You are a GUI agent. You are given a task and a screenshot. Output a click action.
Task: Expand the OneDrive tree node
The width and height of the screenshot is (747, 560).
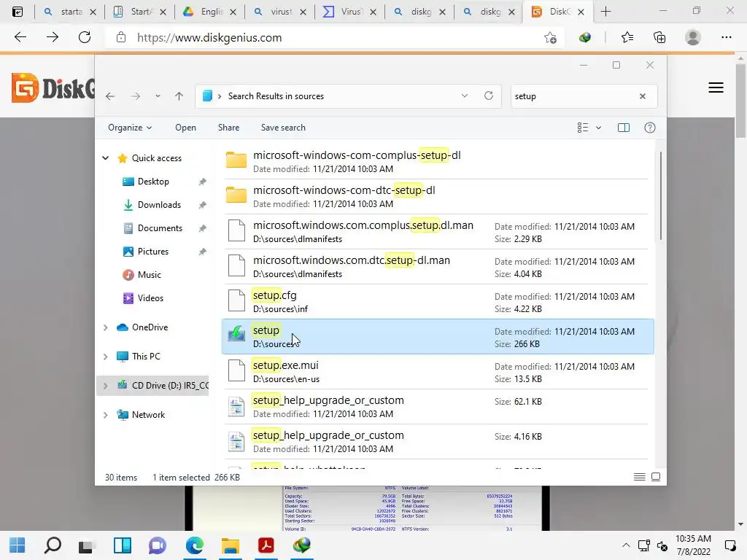pyautogui.click(x=105, y=327)
